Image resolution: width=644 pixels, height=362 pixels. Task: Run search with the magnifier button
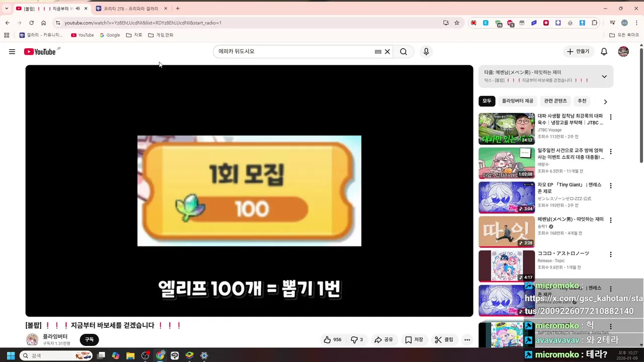coord(404,51)
